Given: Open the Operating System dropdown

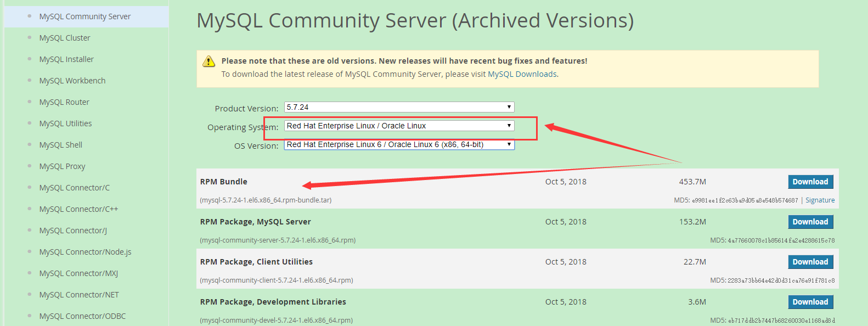Looking at the screenshot, I should pos(399,126).
